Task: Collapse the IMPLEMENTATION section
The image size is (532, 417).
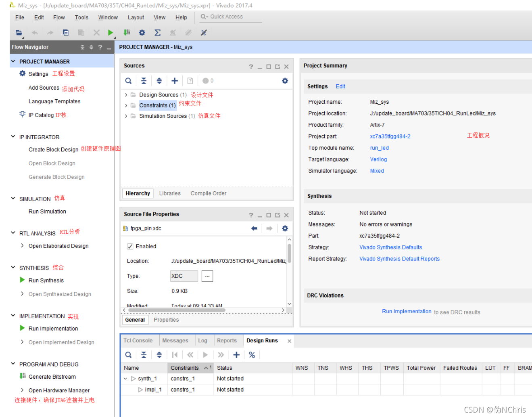Action: (13, 316)
